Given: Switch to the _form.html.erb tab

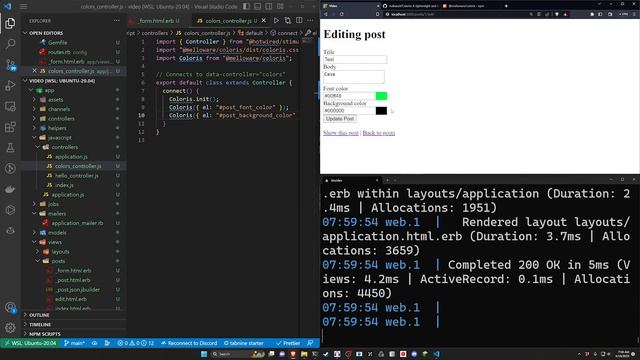Looking at the screenshot, I should click(x=155, y=20).
